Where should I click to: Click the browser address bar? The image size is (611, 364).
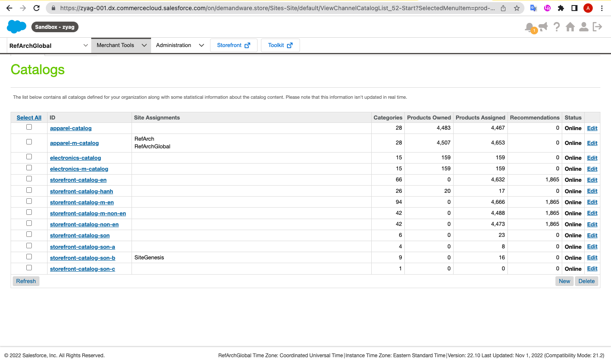click(x=276, y=8)
